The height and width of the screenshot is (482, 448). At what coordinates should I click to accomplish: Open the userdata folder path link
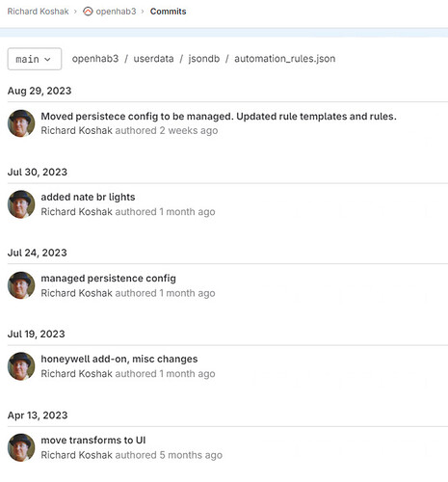[x=153, y=59]
